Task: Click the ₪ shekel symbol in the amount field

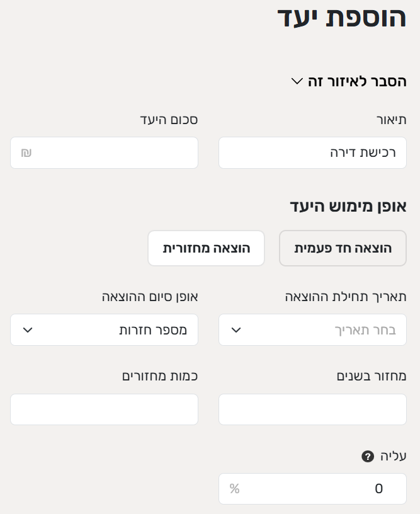Action: 26,153
